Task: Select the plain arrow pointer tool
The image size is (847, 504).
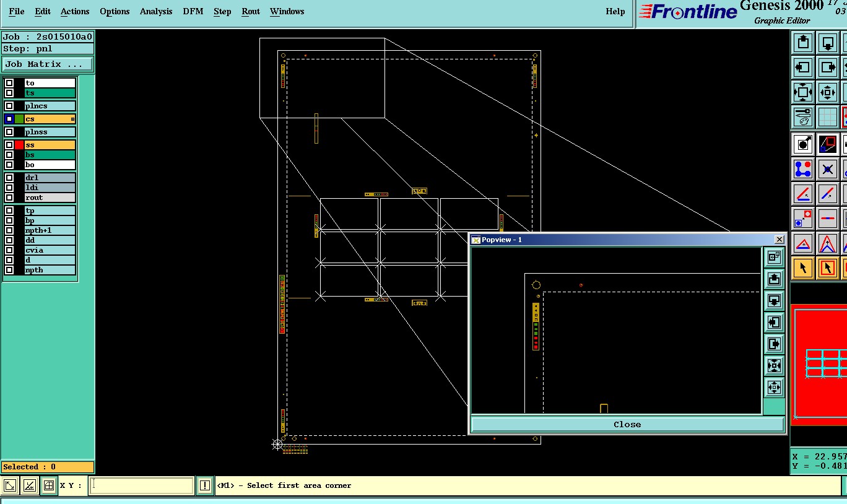Action: 803,268
